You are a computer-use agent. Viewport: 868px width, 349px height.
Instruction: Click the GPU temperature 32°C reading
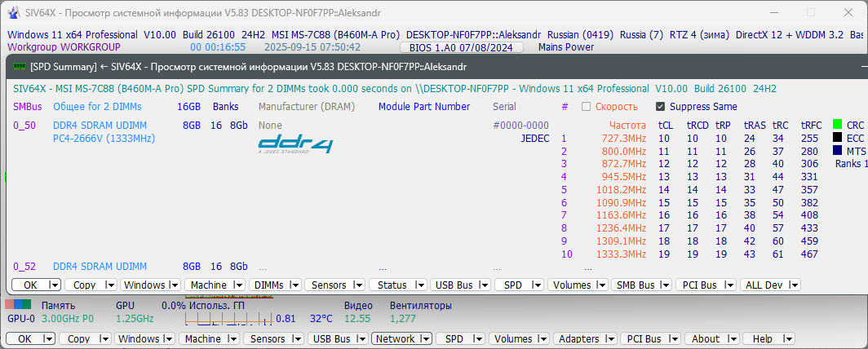[x=321, y=319]
